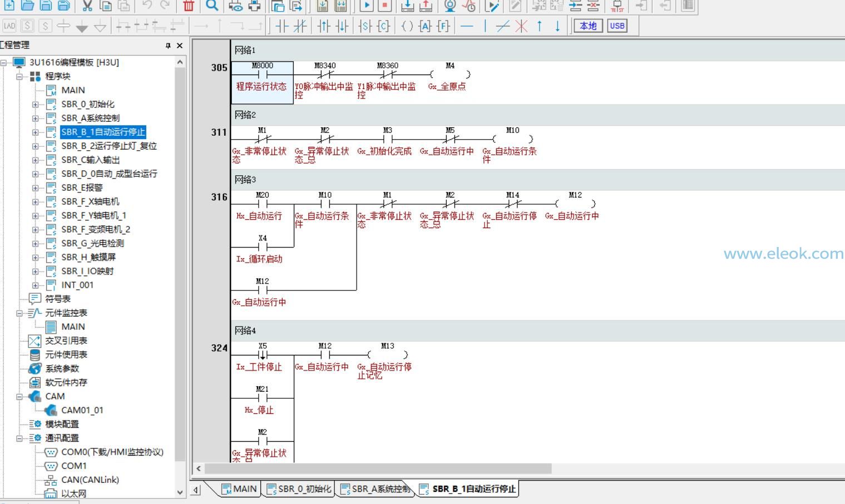Click the upload from PLC icon
The image size is (845, 504).
(426, 6)
